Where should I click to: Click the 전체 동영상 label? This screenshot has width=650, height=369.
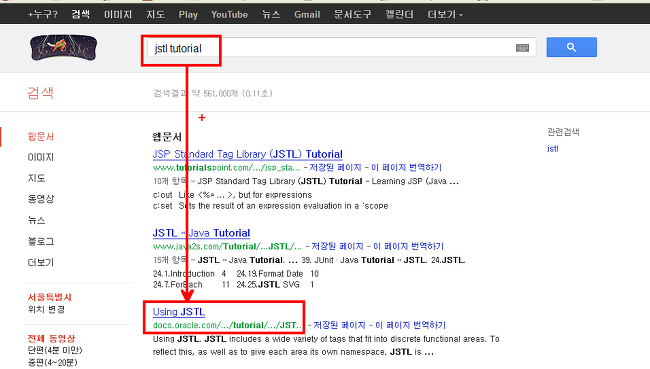tap(51, 338)
